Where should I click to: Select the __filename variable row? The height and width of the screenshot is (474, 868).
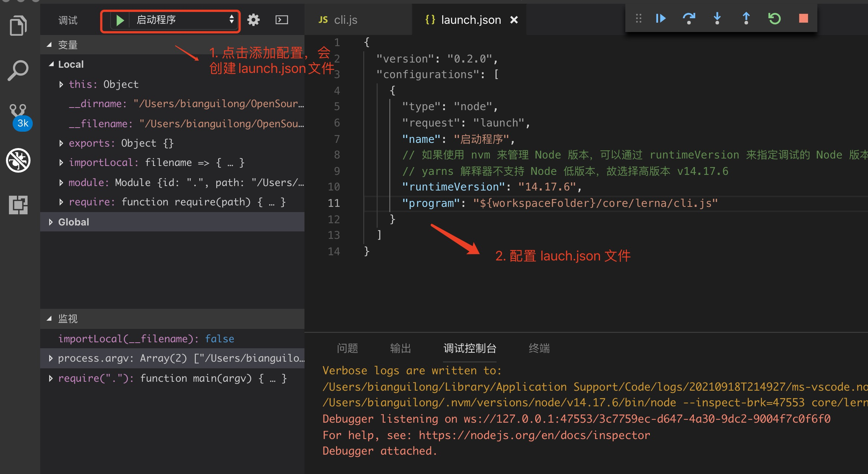[x=172, y=124]
